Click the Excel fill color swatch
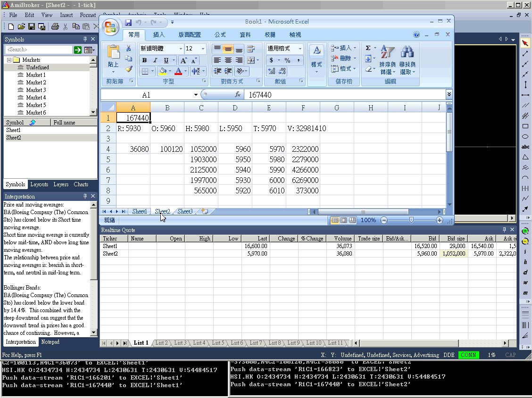Screen dimensions: 532x398 [x=163, y=71]
